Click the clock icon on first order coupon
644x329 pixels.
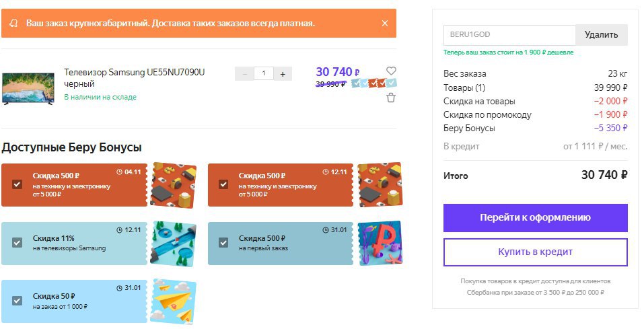[x=326, y=230]
